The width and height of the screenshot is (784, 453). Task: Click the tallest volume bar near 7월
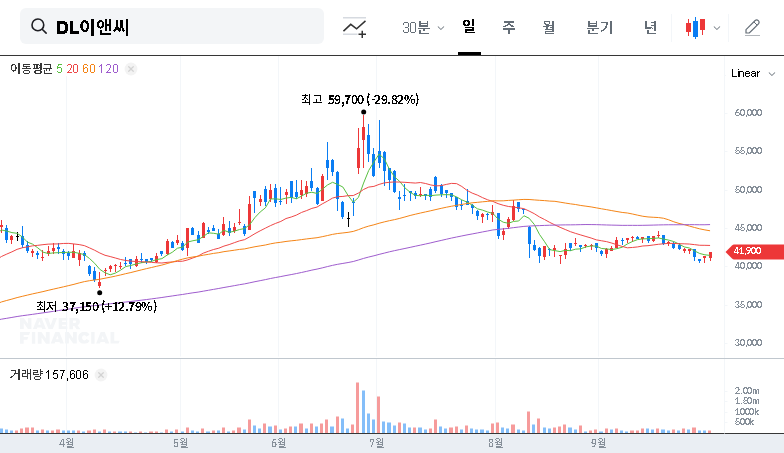pyautogui.click(x=358, y=408)
